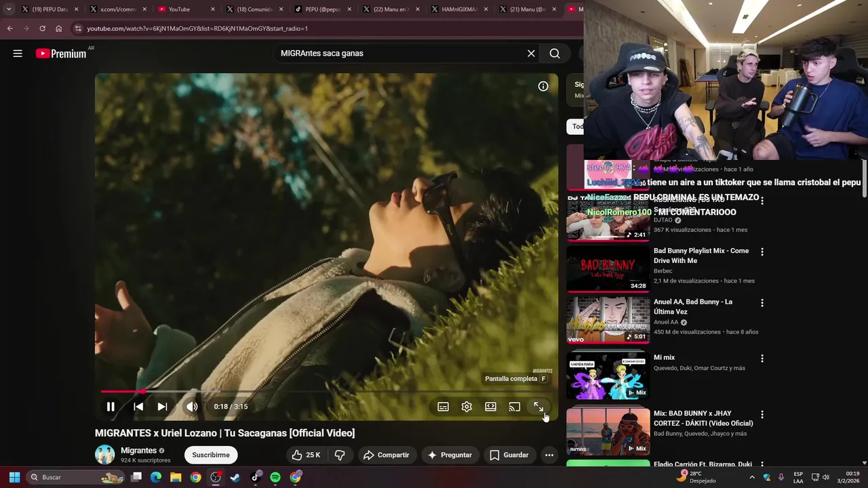Open options for Mix: BAD BUNNY x JHAY CORTEZ

pos(762,414)
